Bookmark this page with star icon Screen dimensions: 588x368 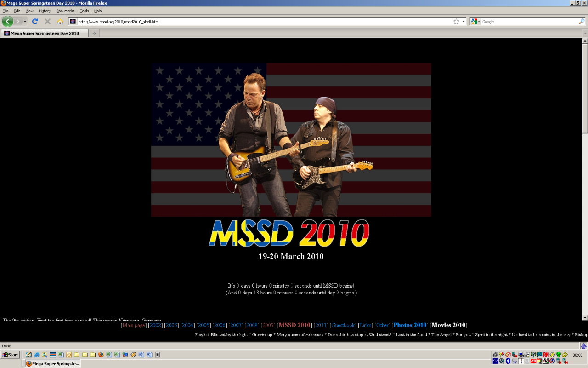pyautogui.click(x=456, y=22)
